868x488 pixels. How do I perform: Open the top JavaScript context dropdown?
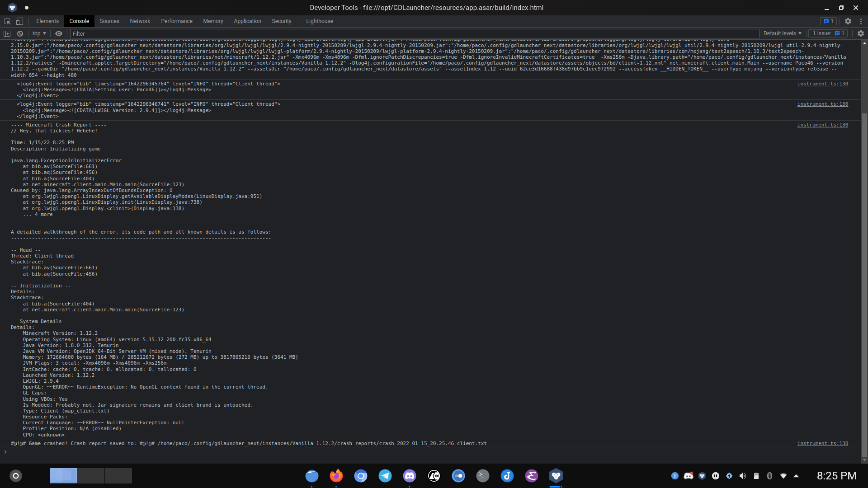39,33
